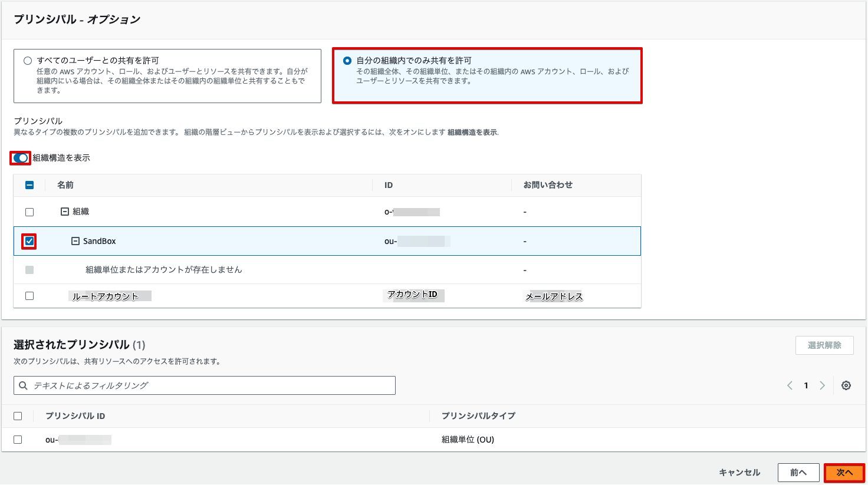Click the プリンシパル - オプション heading
Image resolution: width=868 pixels, height=485 pixels.
(77, 19)
